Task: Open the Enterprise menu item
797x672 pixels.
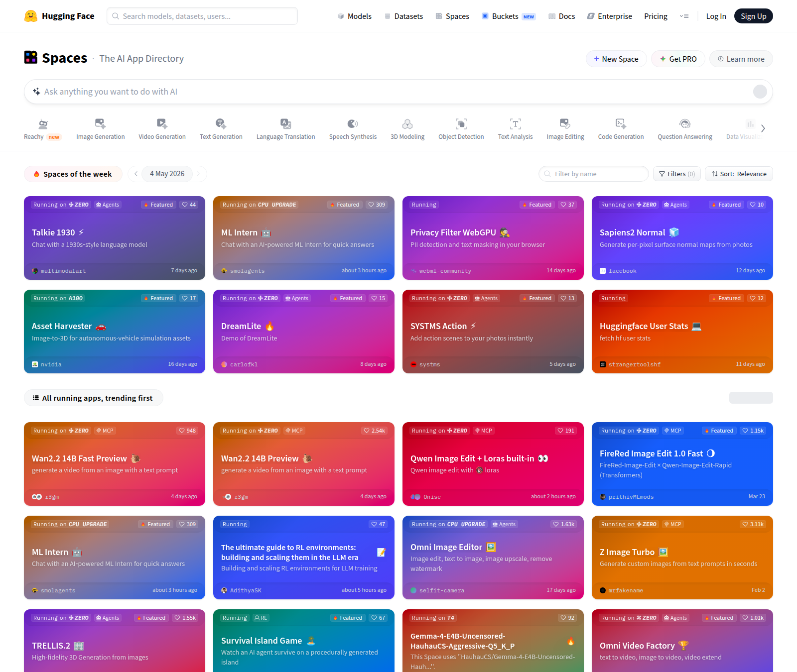Action: (610, 16)
